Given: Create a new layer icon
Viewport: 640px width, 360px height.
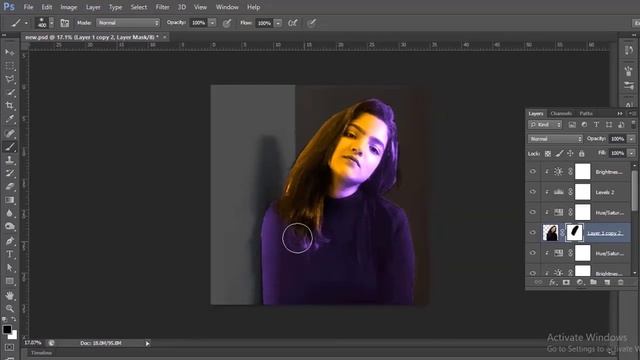Looking at the screenshot, I should click(x=607, y=282).
